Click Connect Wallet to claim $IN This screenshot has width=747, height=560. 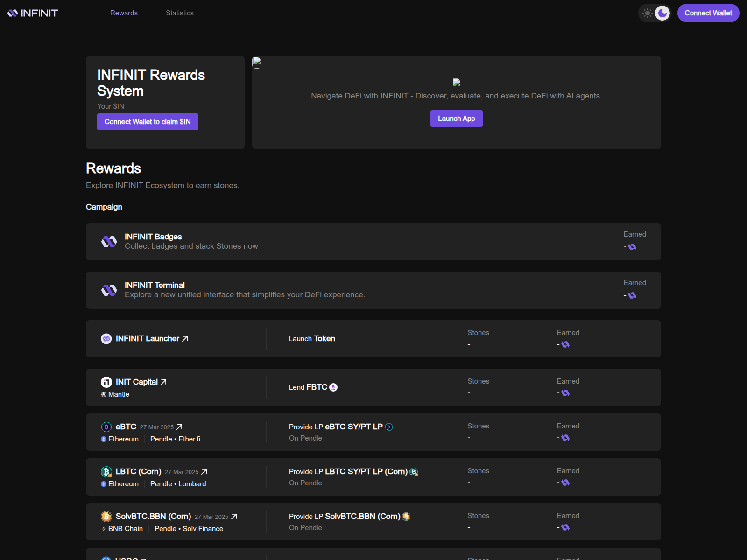click(x=148, y=122)
